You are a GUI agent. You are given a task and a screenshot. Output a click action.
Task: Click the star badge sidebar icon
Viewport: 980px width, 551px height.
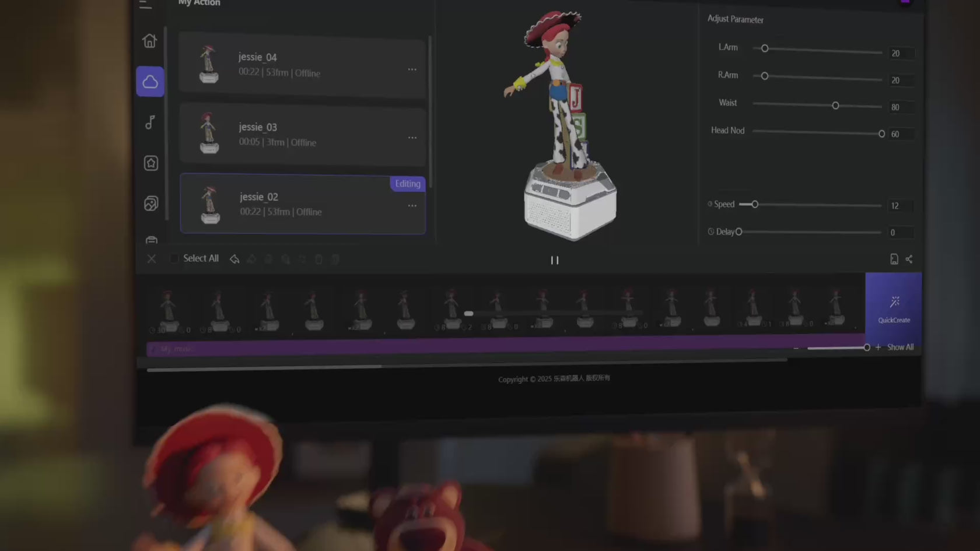click(x=151, y=163)
